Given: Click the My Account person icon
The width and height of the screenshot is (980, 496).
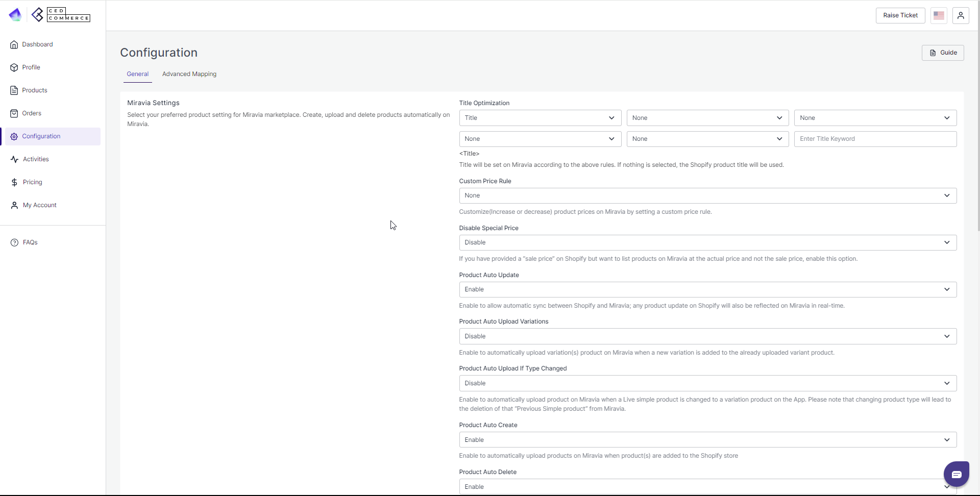Looking at the screenshot, I should point(14,205).
